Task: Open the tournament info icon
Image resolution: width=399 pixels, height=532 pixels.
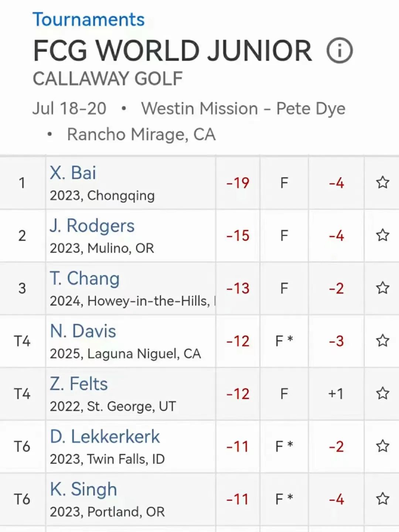Action: click(x=340, y=51)
